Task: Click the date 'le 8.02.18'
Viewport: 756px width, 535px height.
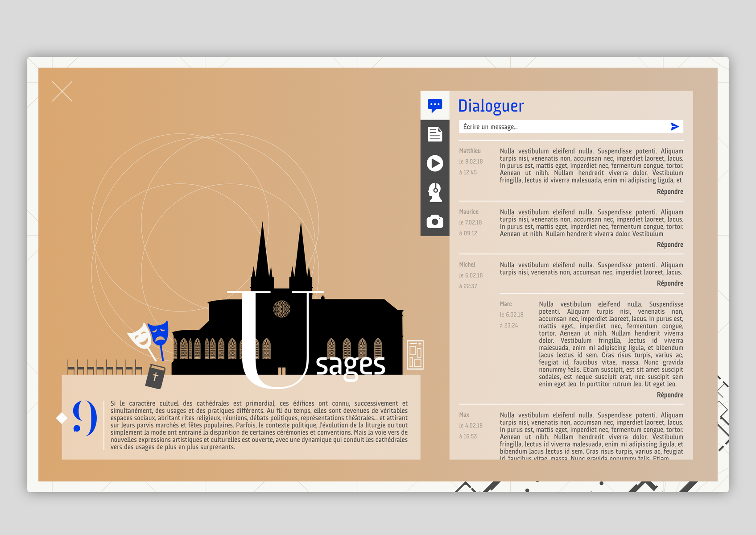Action: (471, 162)
